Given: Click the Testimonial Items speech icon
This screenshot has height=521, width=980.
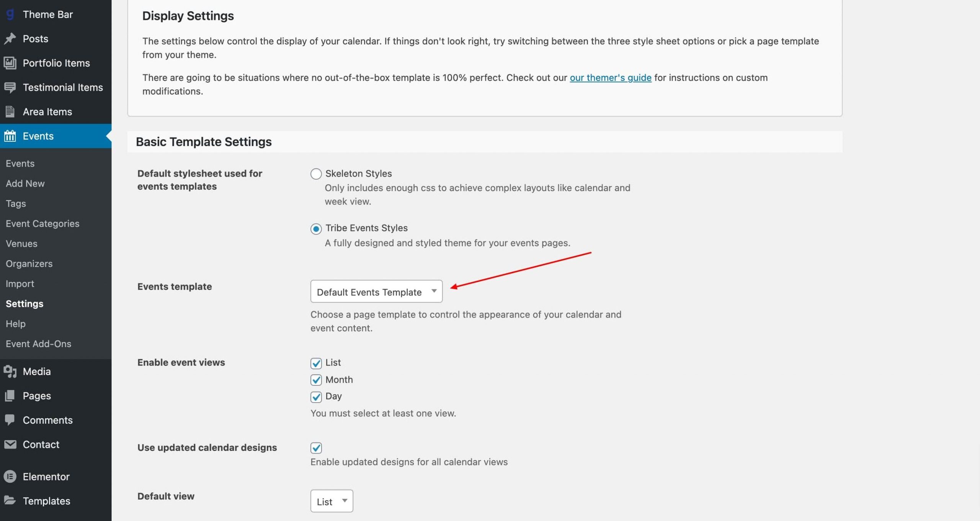Looking at the screenshot, I should click(x=10, y=87).
